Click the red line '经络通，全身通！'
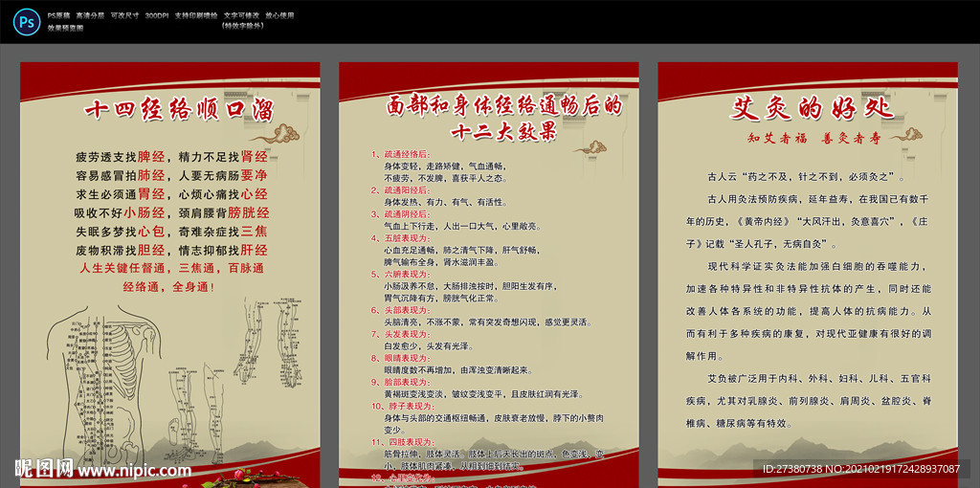 169,288
